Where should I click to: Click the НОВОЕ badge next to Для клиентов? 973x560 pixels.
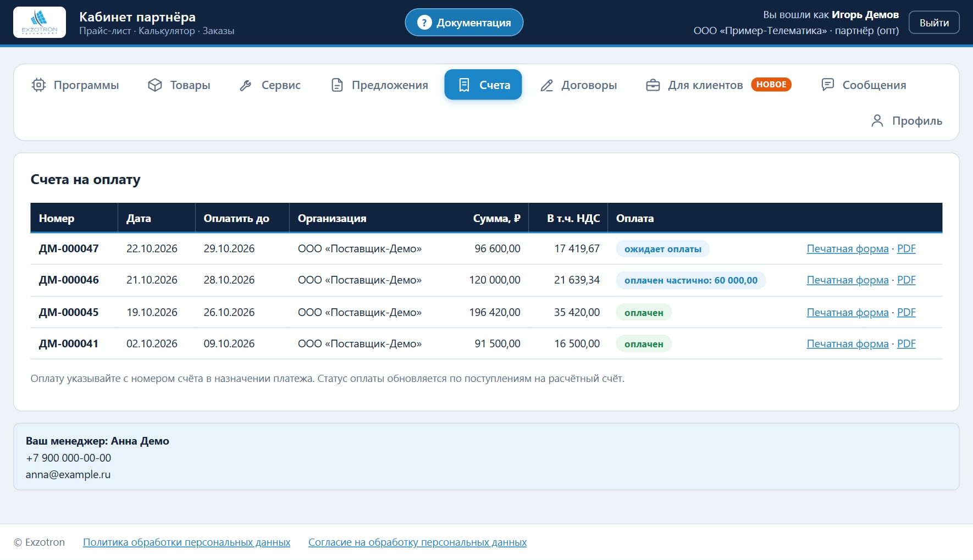point(771,85)
